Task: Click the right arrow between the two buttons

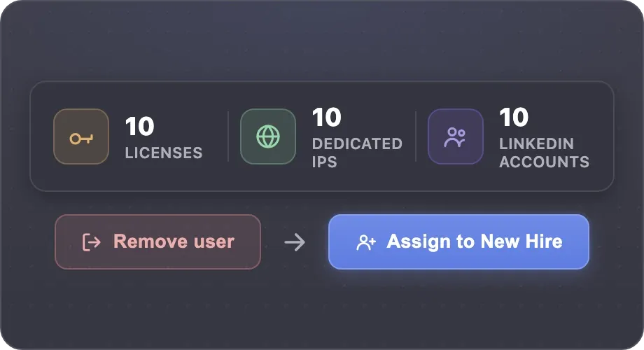Action: click(295, 242)
